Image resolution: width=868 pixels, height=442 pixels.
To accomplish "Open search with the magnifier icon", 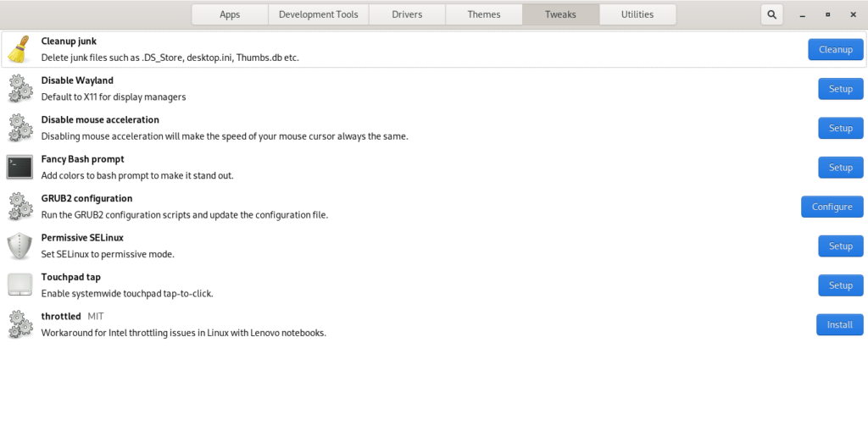I will (x=771, y=14).
